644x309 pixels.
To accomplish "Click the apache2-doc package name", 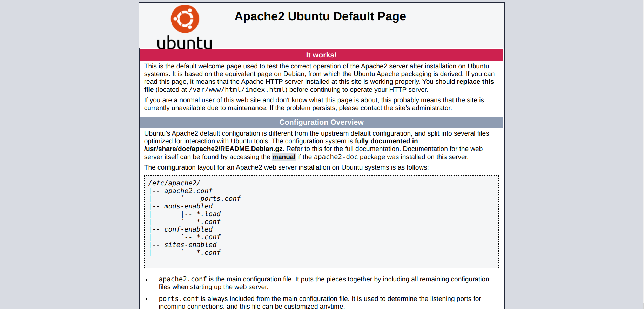I will point(336,157).
